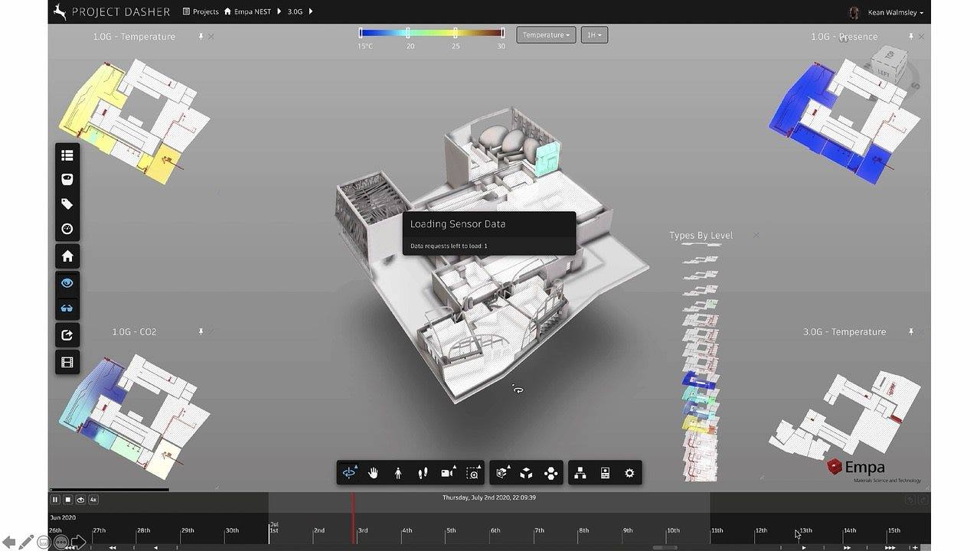Select the zoom window tool
The height and width of the screenshot is (551, 980).
[473, 473]
